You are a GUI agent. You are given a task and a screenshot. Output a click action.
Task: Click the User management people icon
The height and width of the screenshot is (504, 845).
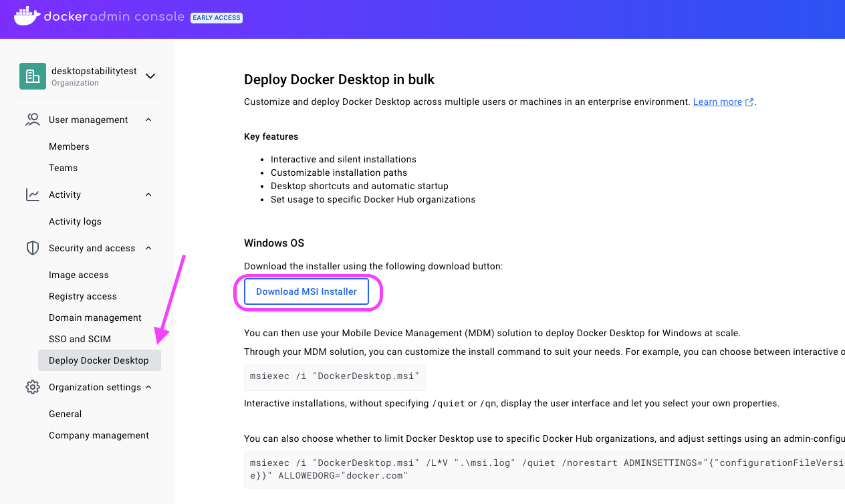pyautogui.click(x=33, y=119)
